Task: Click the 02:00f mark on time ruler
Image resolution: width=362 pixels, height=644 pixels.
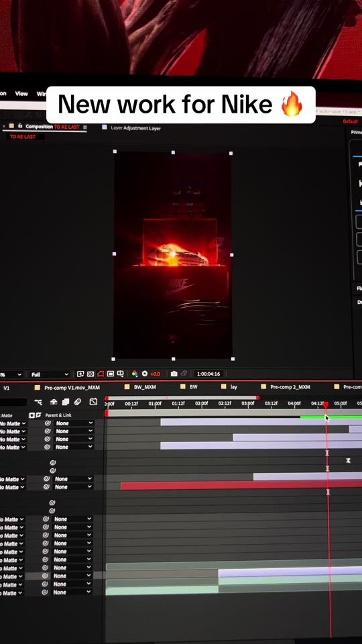Action: click(x=201, y=404)
